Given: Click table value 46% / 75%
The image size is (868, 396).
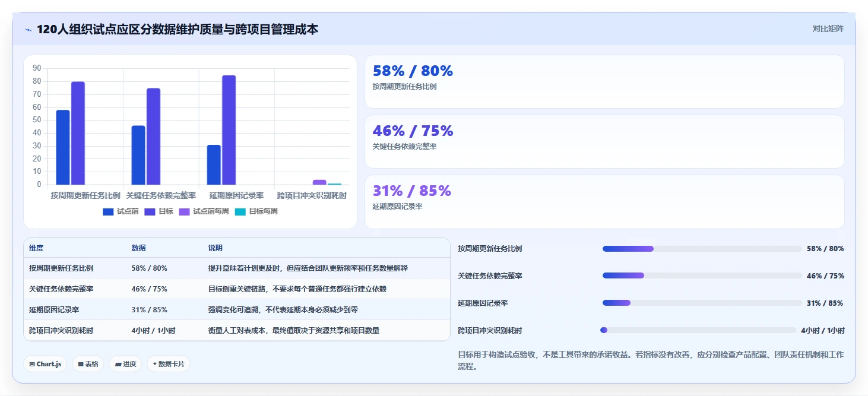Looking at the screenshot, I should pos(149,289).
